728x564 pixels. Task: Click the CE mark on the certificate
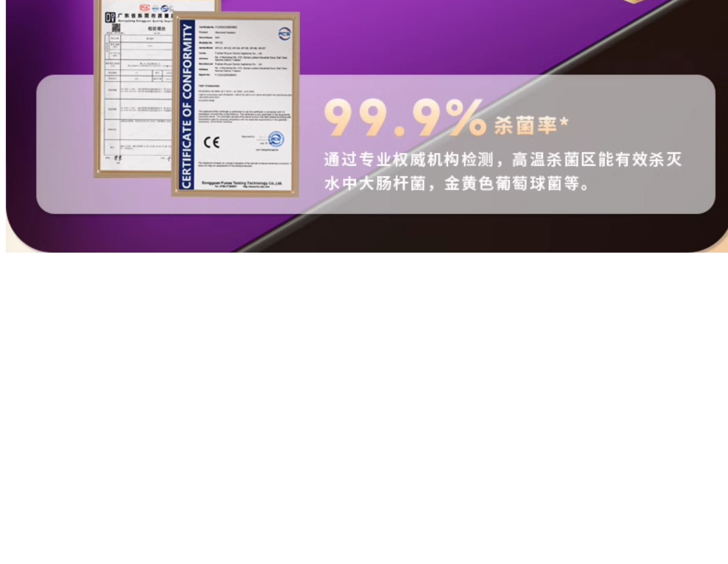pyautogui.click(x=212, y=142)
